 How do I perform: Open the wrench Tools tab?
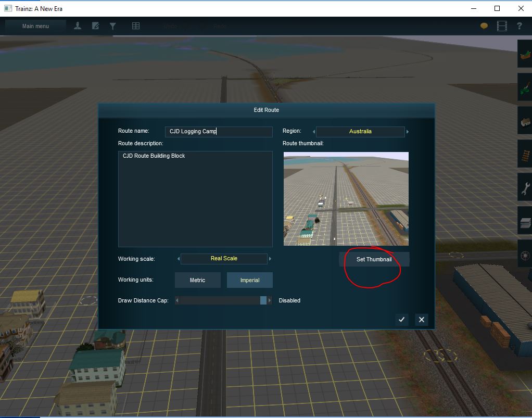tap(525, 189)
